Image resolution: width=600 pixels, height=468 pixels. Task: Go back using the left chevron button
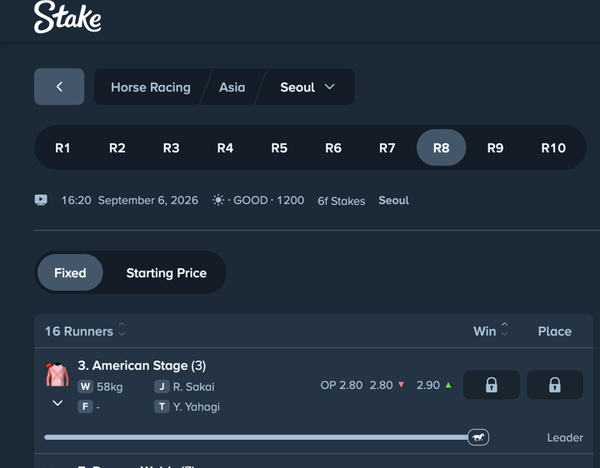pyautogui.click(x=59, y=87)
